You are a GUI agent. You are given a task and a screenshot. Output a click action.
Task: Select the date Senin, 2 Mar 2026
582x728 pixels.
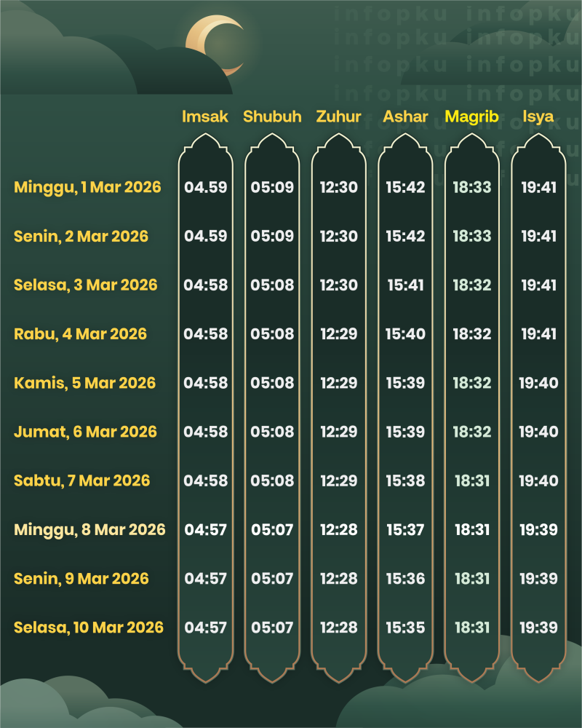pos(81,237)
